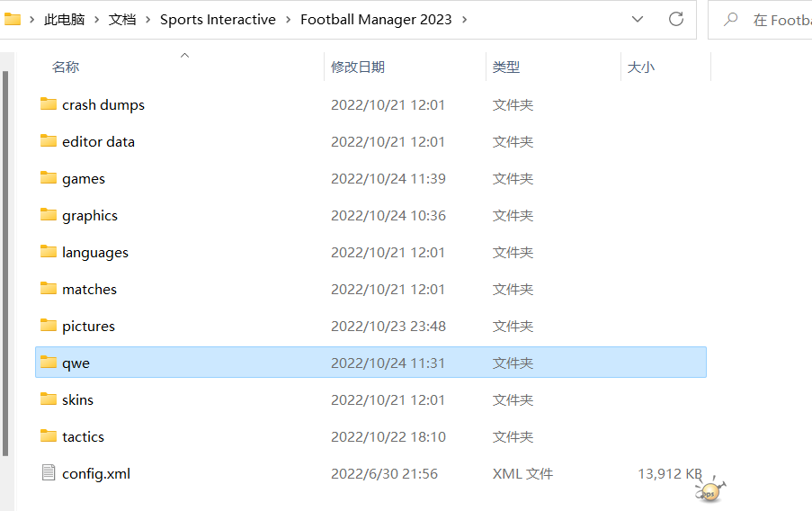Select the qwe folder name

pyautogui.click(x=76, y=363)
